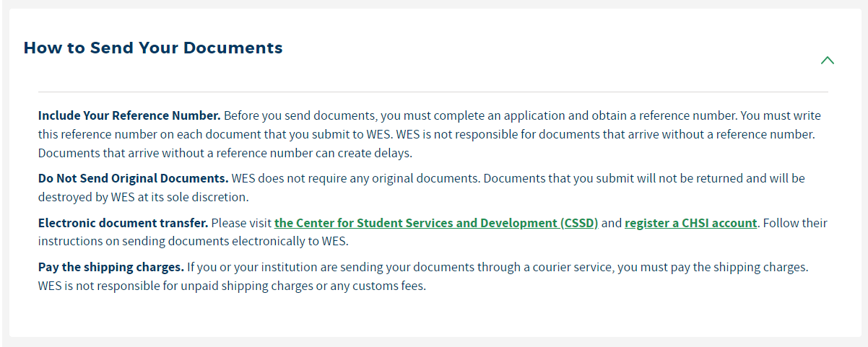Click "instructions on sending documents electronically to WES"
The width and height of the screenshot is (868, 347).
198,241
